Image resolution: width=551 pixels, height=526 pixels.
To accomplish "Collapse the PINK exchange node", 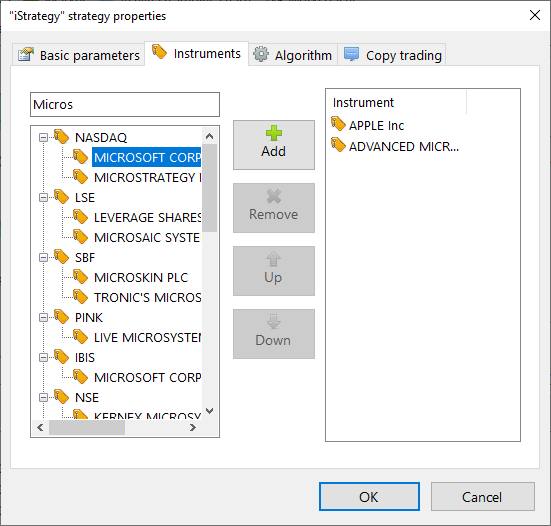I will pyautogui.click(x=43, y=318).
